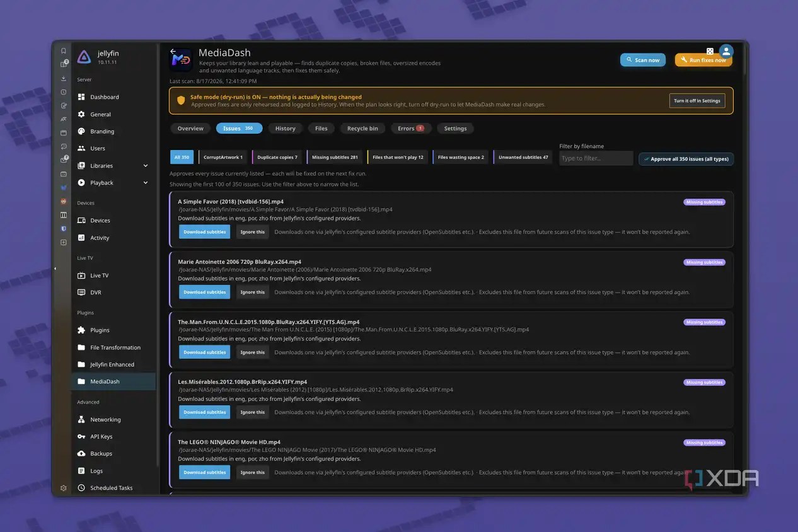Viewport: 798px width, 532px height.
Task: Open DVR icon in sidebar
Action: pyautogui.click(x=81, y=292)
